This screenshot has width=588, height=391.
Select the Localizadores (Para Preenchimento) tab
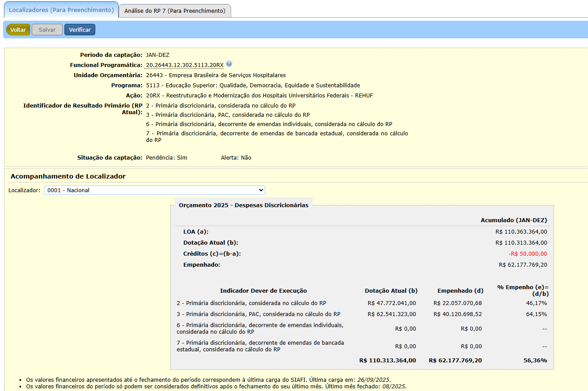61,10
